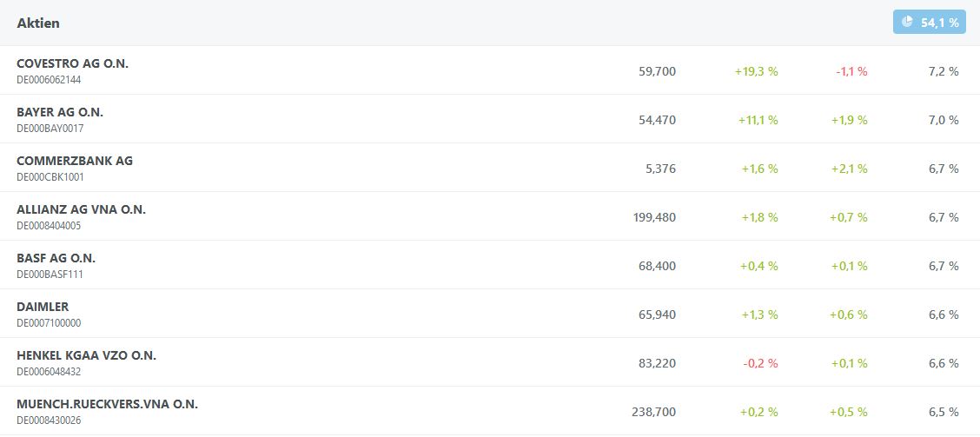Select the COMMERZBANK AG row
Screen dimensions: 980x437
click(75, 161)
